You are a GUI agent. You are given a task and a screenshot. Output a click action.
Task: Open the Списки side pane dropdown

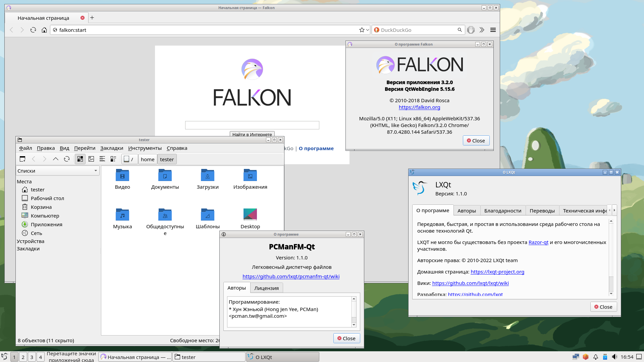[x=58, y=171]
